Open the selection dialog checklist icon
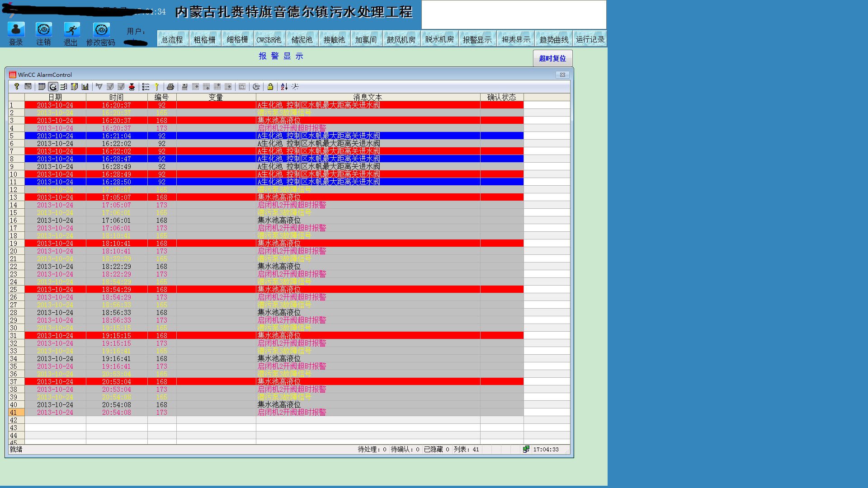The image size is (868, 488). click(146, 87)
